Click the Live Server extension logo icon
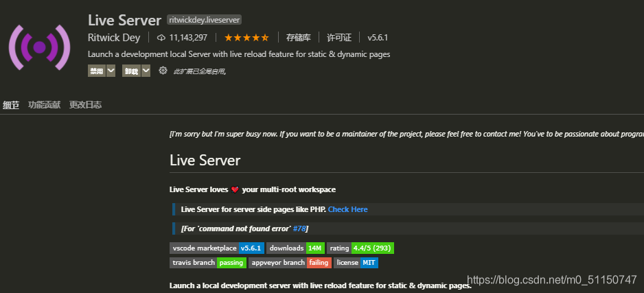 (39, 47)
